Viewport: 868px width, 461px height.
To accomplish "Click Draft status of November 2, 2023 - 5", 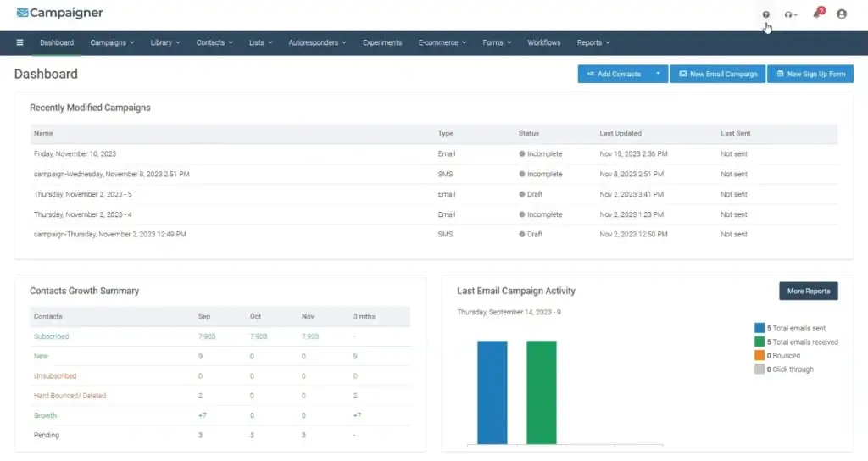I will point(531,194).
